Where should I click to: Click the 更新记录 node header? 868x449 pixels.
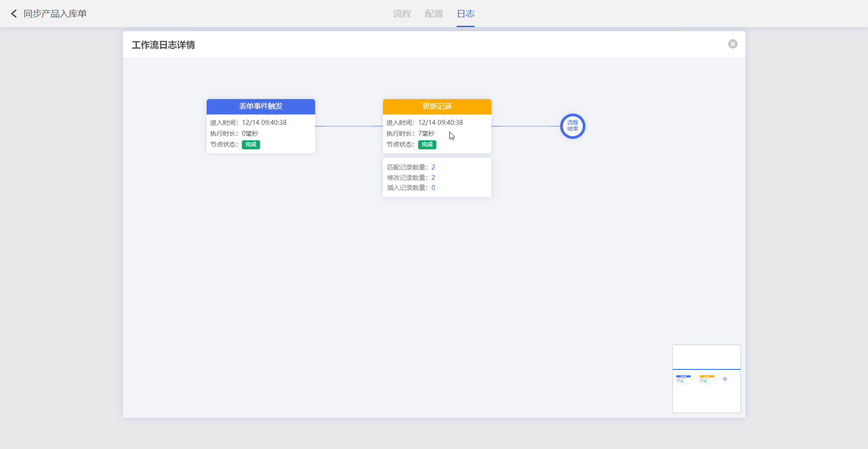coord(437,106)
